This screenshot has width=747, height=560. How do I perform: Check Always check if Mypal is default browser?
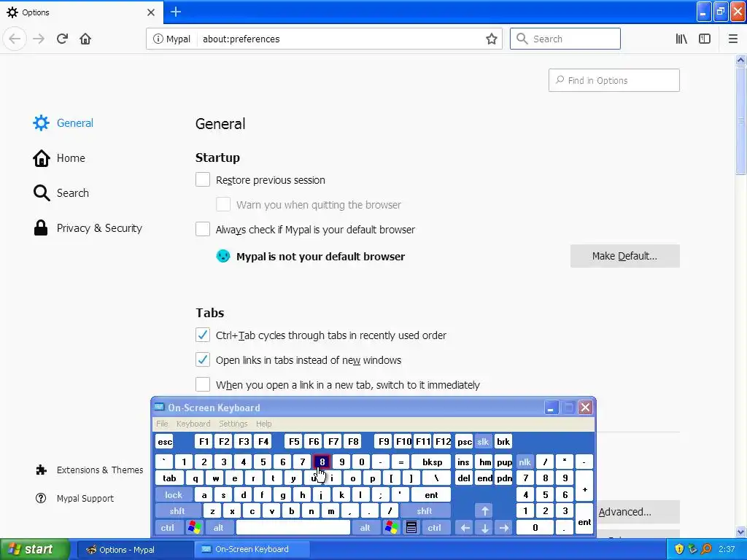203,229
